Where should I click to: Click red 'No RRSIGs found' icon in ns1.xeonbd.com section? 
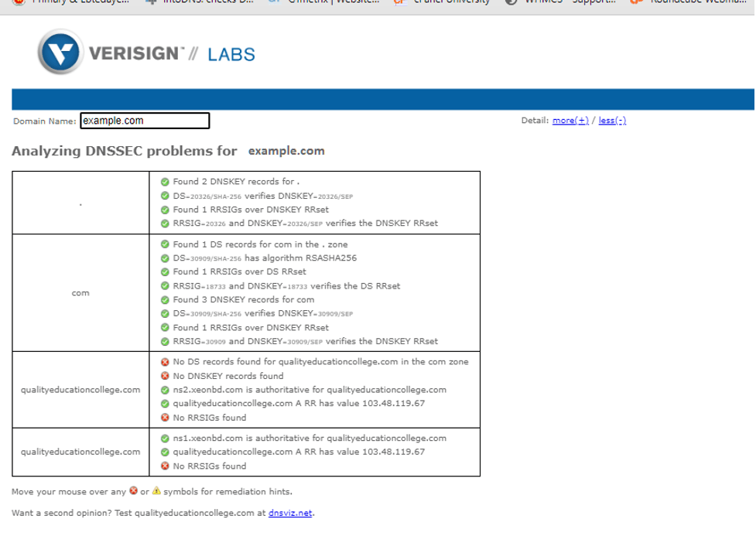(165, 466)
